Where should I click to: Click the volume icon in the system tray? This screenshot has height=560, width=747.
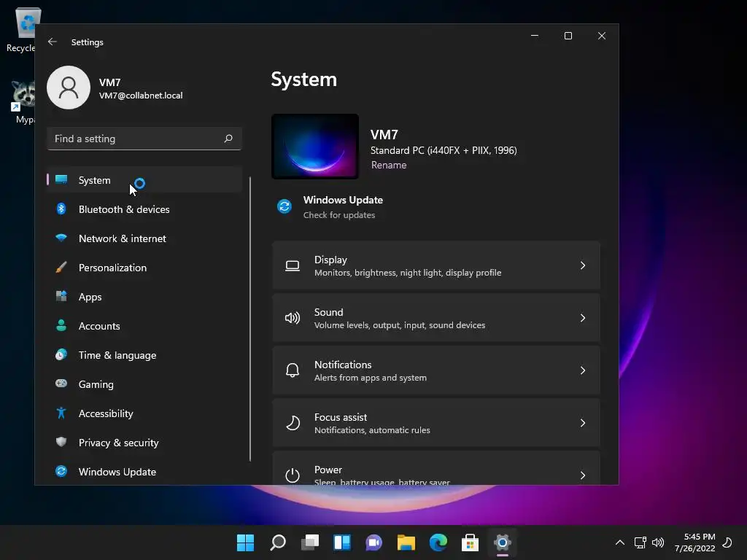(658, 542)
